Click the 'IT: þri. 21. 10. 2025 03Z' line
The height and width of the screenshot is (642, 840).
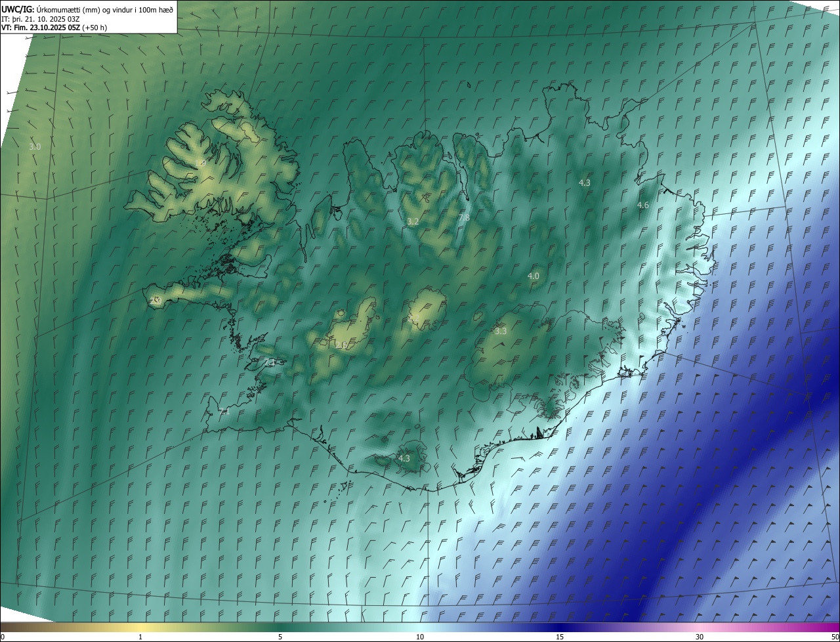(41, 18)
